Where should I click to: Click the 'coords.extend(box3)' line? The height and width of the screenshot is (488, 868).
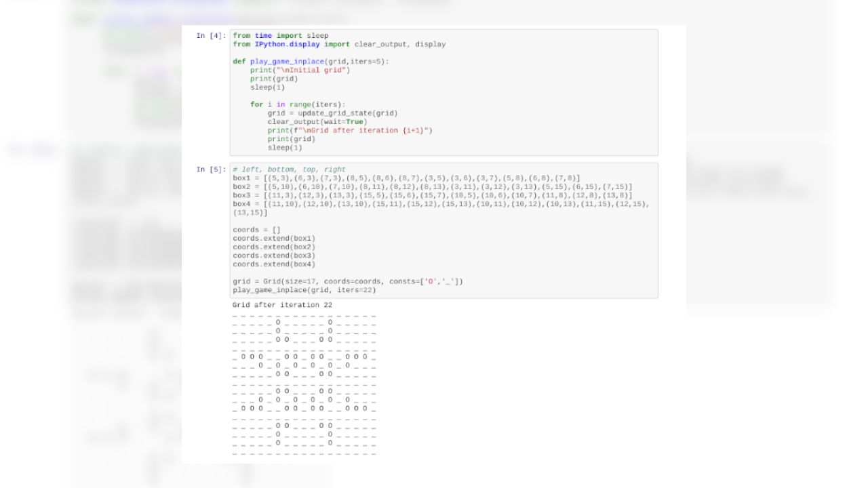(x=274, y=256)
